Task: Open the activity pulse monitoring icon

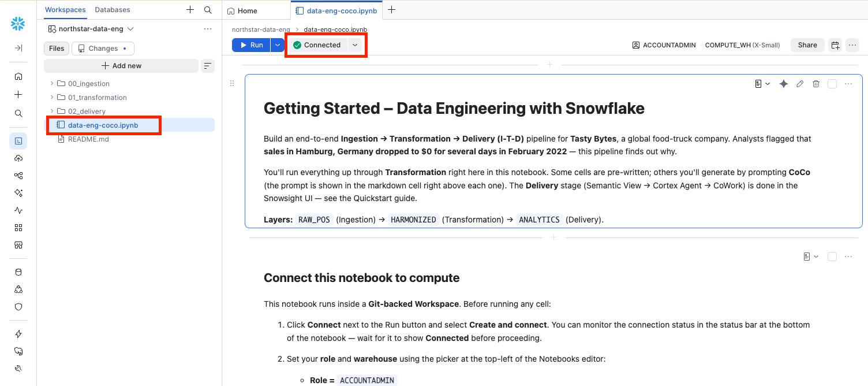Action: pos(18,210)
